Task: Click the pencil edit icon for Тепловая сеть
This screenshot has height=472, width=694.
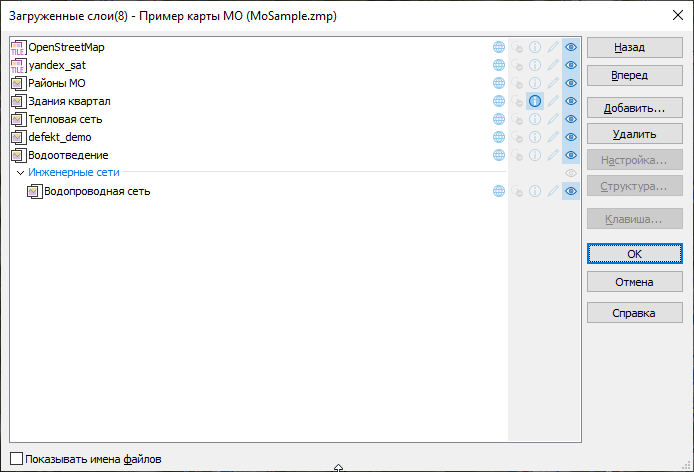Action: click(x=553, y=119)
